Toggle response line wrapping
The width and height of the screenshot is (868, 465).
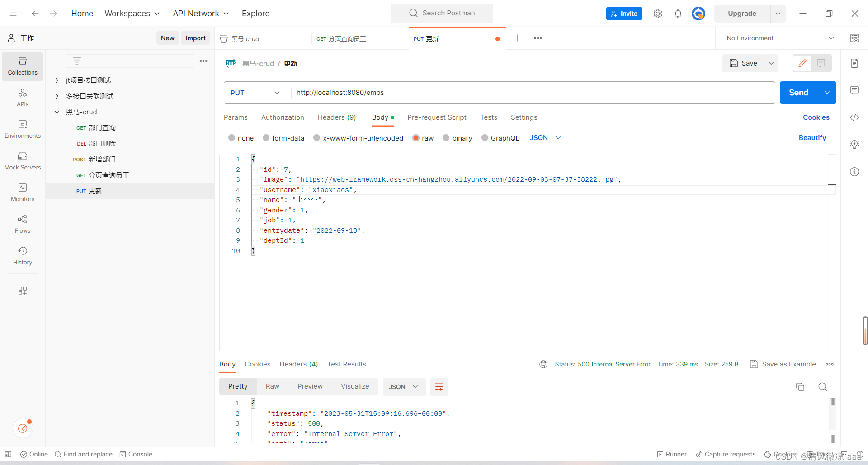coord(439,387)
